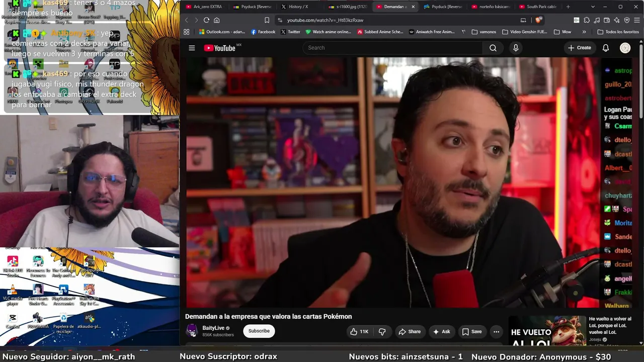Start voice search with the microphone icon
The image size is (644, 362).
click(x=516, y=48)
